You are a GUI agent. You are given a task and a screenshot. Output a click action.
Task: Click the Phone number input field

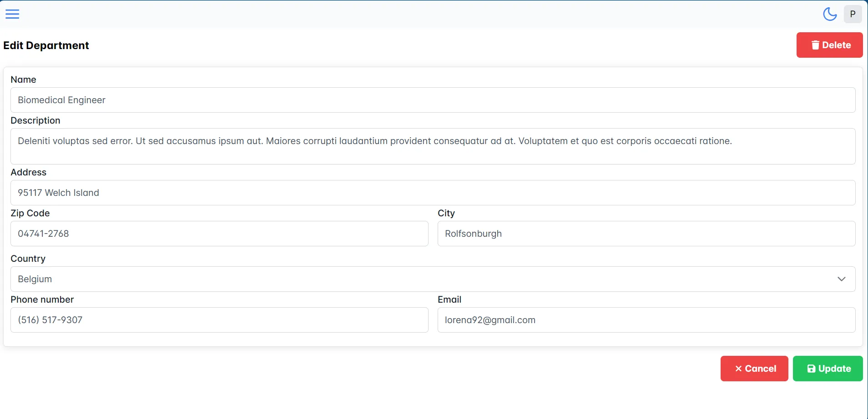[x=219, y=320]
